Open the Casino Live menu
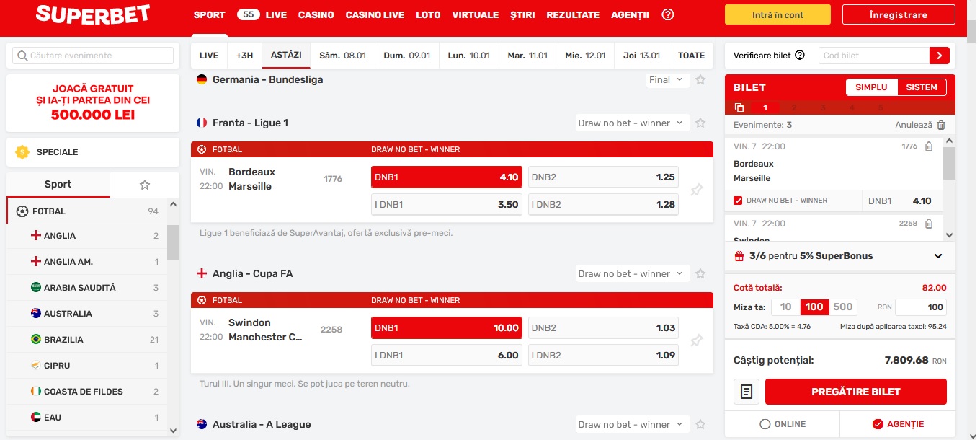The image size is (980, 440). [x=375, y=14]
